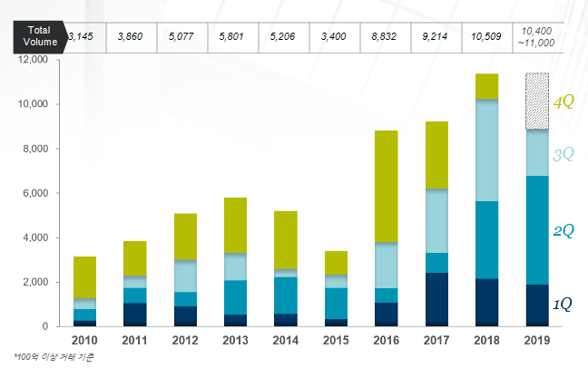
Task: Click the footnote text below the chart
Action: coord(54,358)
